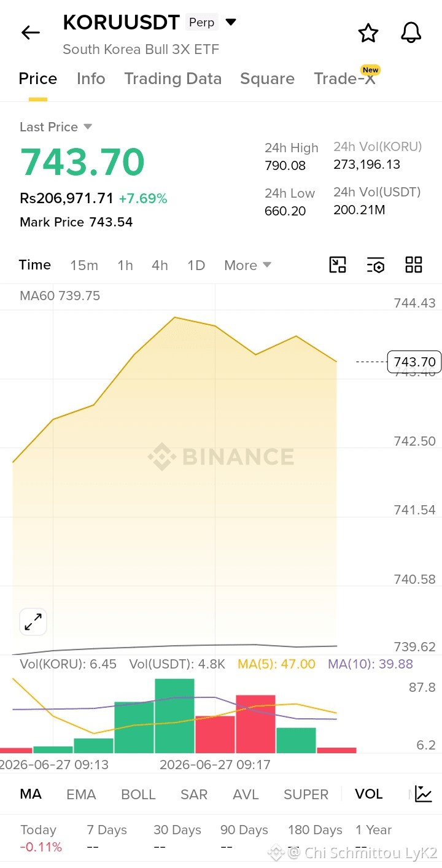The height and width of the screenshot is (868, 442).
Task: Select the 15m timeframe
Action: point(84,265)
